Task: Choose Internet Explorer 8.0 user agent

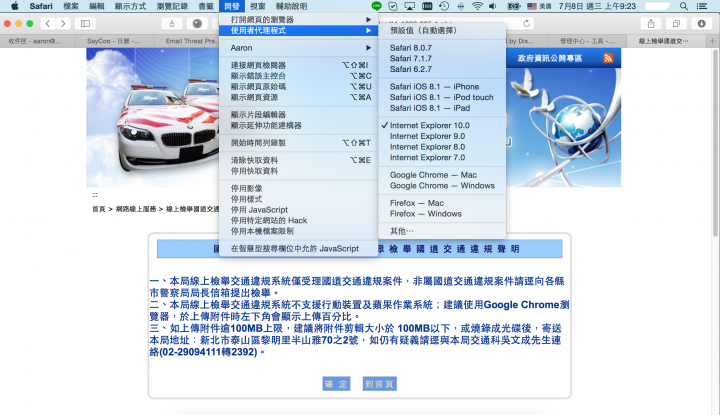Action: click(x=442, y=147)
